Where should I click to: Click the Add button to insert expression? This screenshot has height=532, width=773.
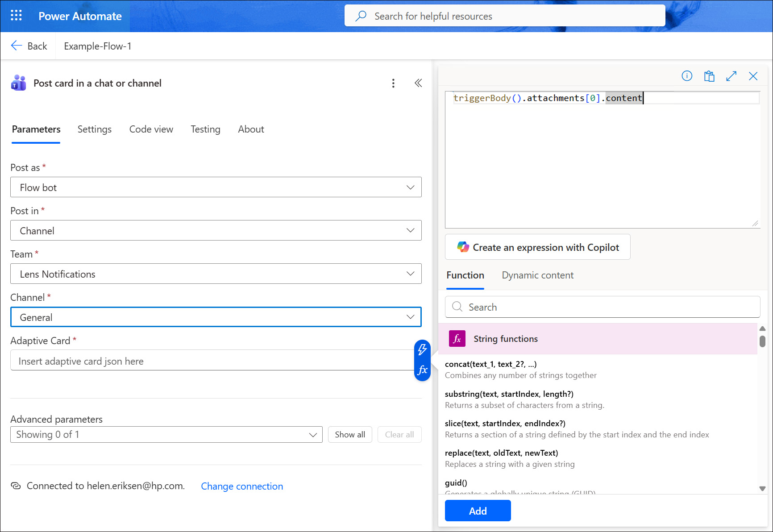click(478, 510)
